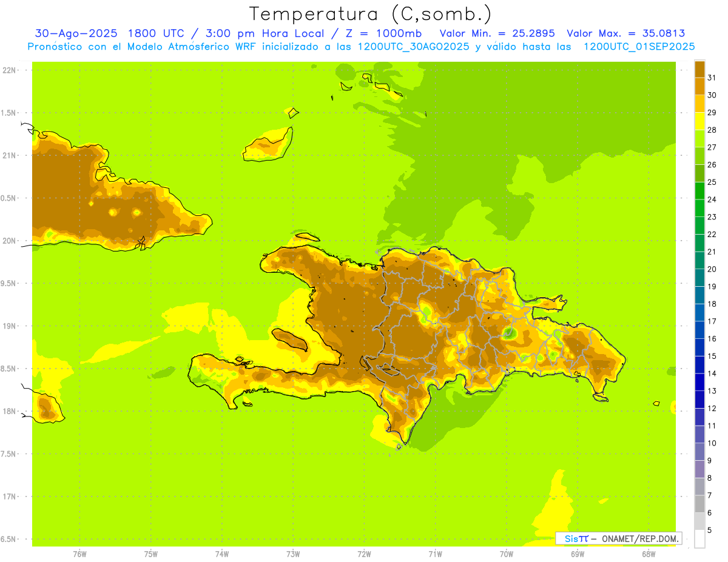Click the '1200UTC_30AGO2025' initialization timestamp
This screenshot has width=728, height=562.
tap(414, 46)
